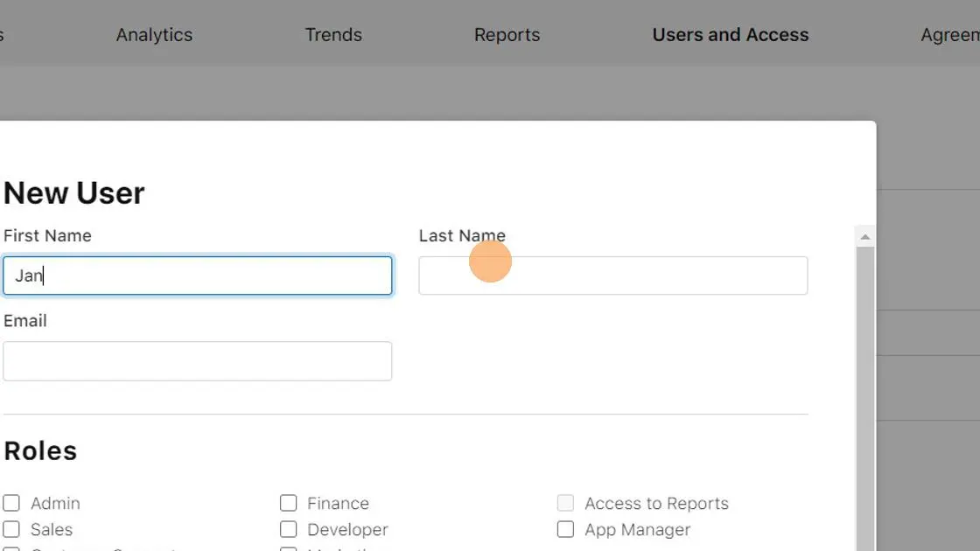Toggle the App Manager role checkbox
This screenshot has width=980, height=551.
566,529
